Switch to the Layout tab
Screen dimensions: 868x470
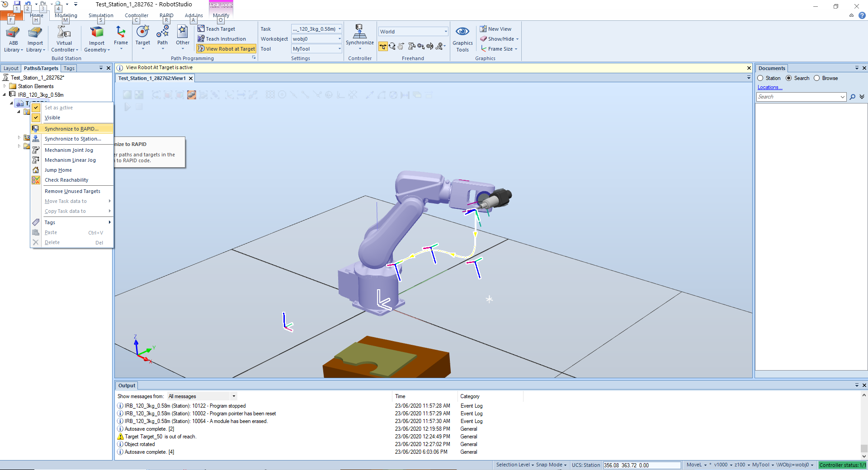pos(11,68)
